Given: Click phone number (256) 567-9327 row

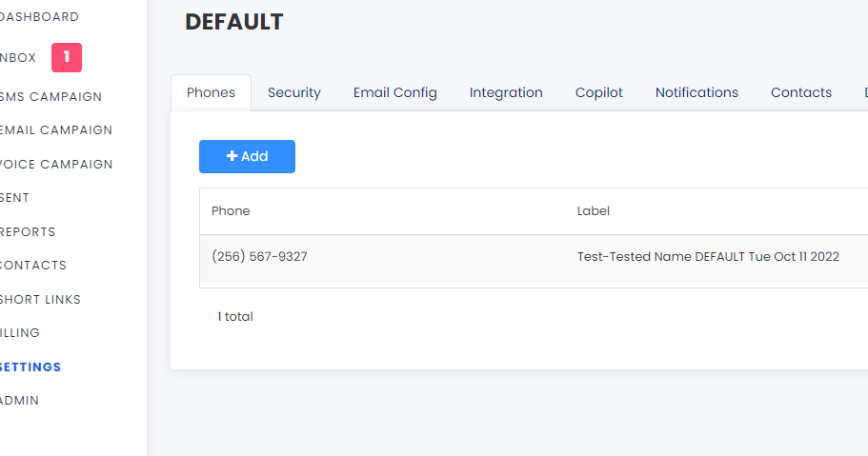Looking at the screenshot, I should [x=259, y=257].
